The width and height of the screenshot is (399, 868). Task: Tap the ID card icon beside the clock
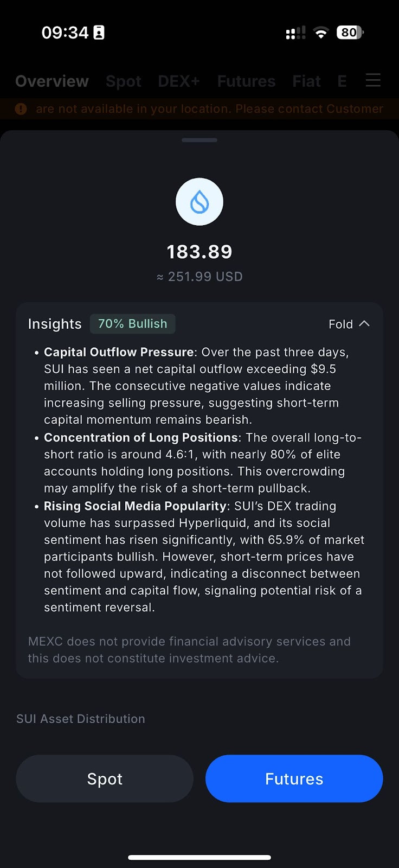coord(99,33)
